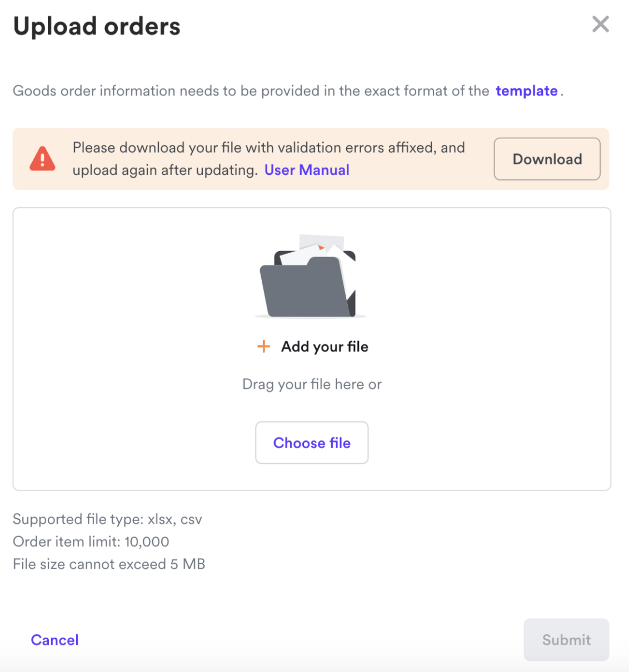Click the Choose file button
629x672 pixels.
pyautogui.click(x=312, y=443)
